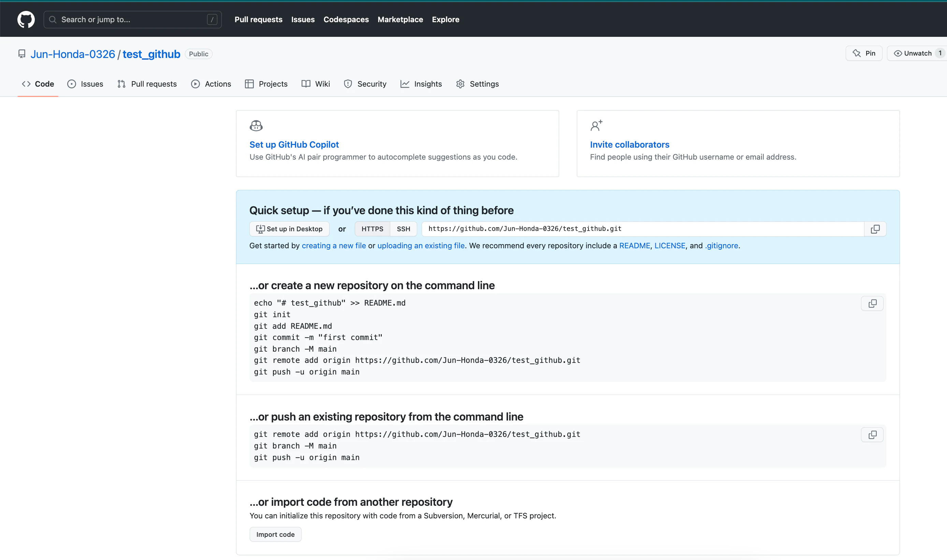Image resolution: width=947 pixels, height=560 pixels.
Task: Click the GitHub Copilot icon
Action: click(x=256, y=125)
